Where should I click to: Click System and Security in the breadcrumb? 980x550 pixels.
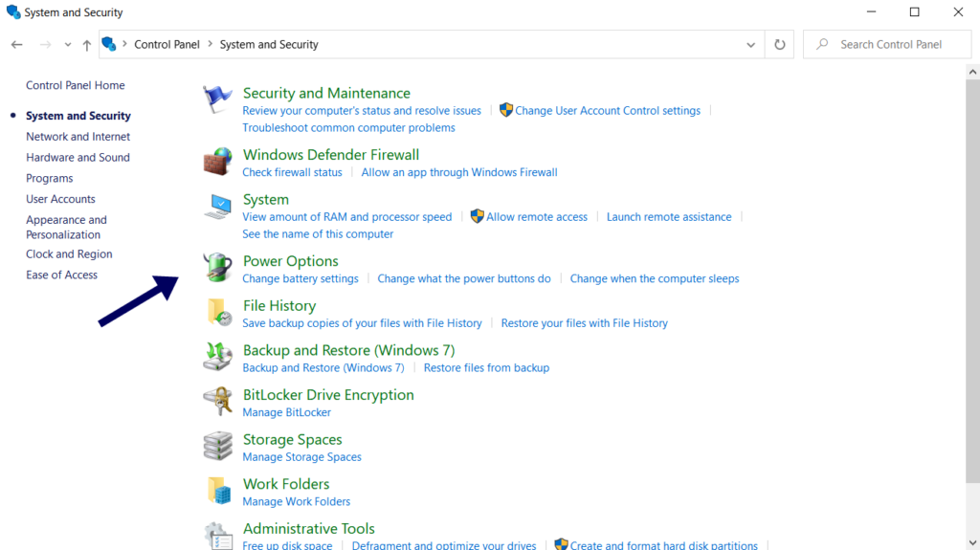point(269,44)
